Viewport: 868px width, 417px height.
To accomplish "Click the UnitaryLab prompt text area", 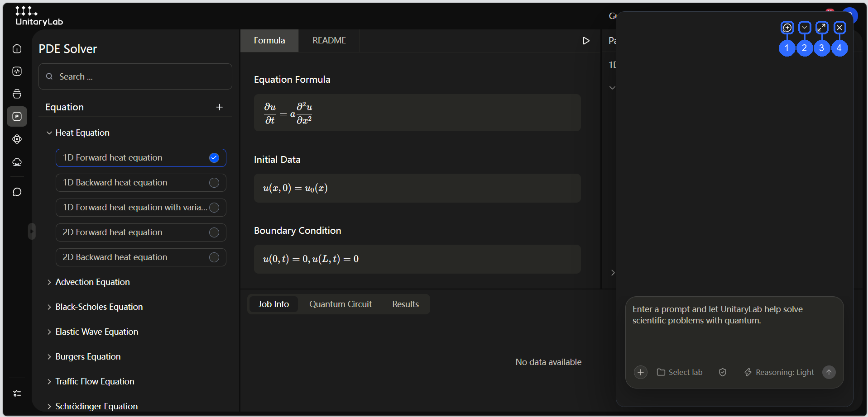I will point(734,330).
